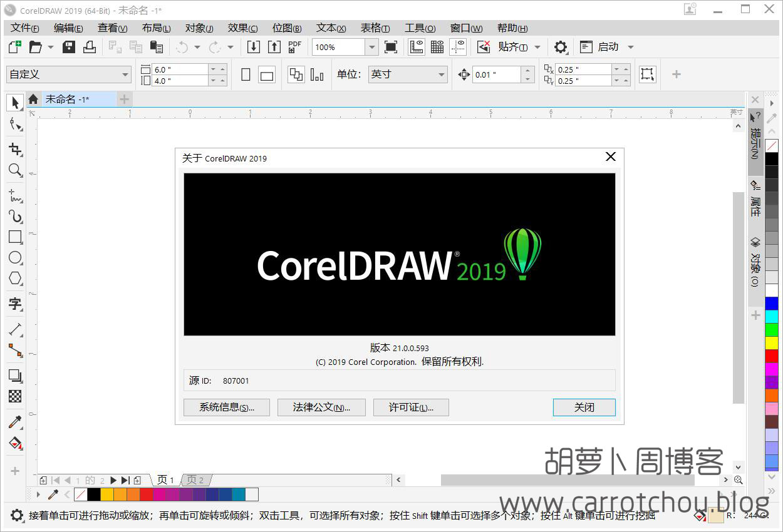Image resolution: width=783 pixels, height=532 pixels.
Task: Switch to 页 2 page tab
Action: coord(196,480)
